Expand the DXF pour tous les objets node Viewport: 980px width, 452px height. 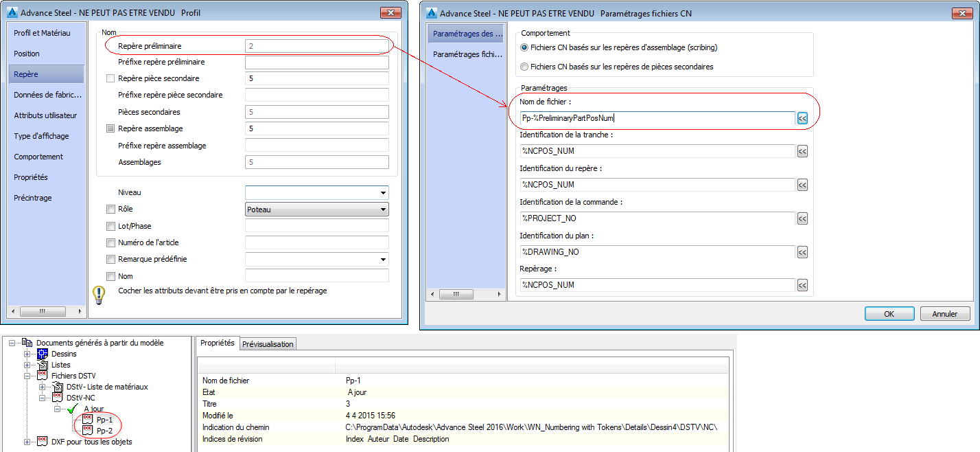tap(27, 442)
